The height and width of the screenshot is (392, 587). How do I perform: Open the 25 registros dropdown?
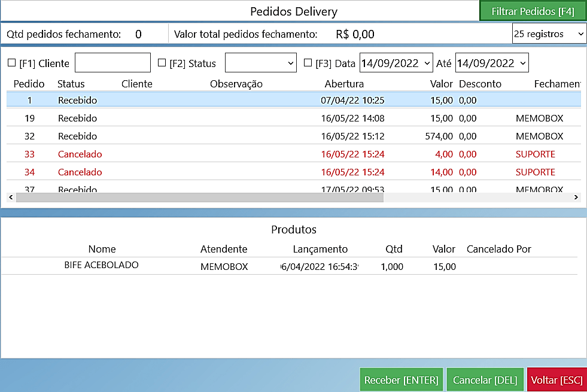(549, 34)
